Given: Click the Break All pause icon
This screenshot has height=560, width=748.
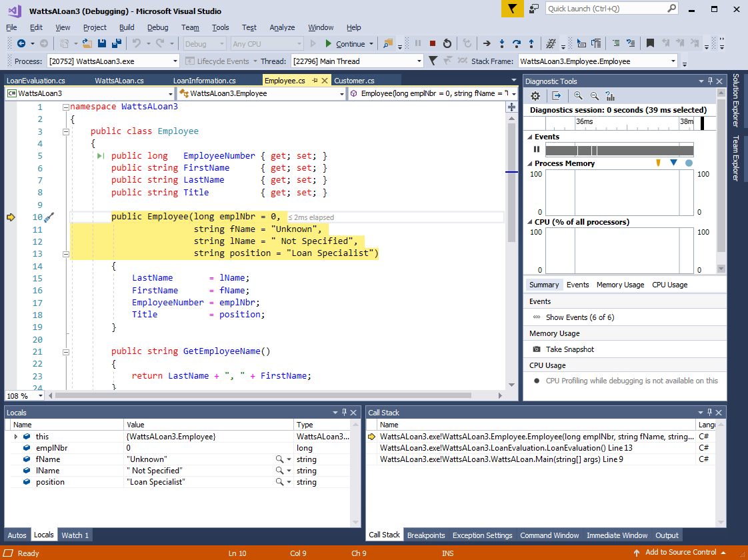Looking at the screenshot, I should pos(418,43).
